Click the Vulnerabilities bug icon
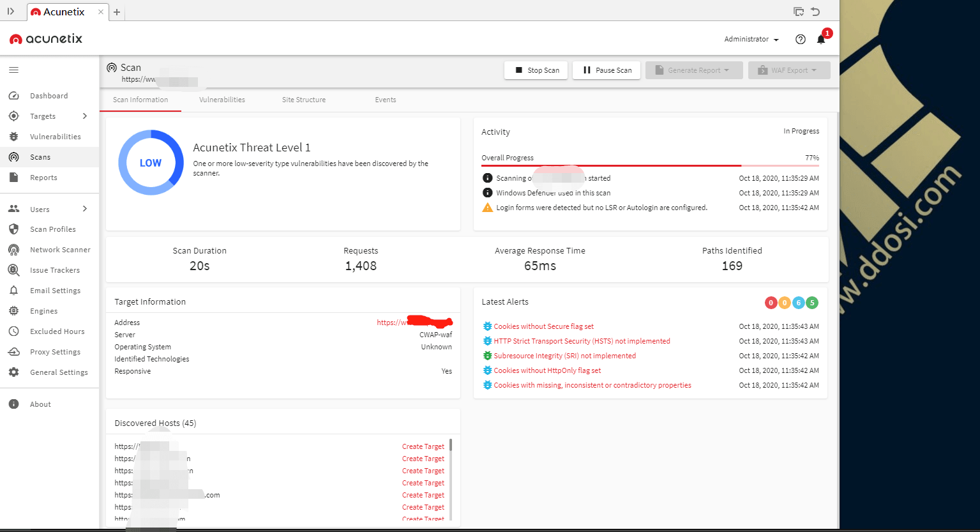The height and width of the screenshot is (532, 980). tap(14, 137)
